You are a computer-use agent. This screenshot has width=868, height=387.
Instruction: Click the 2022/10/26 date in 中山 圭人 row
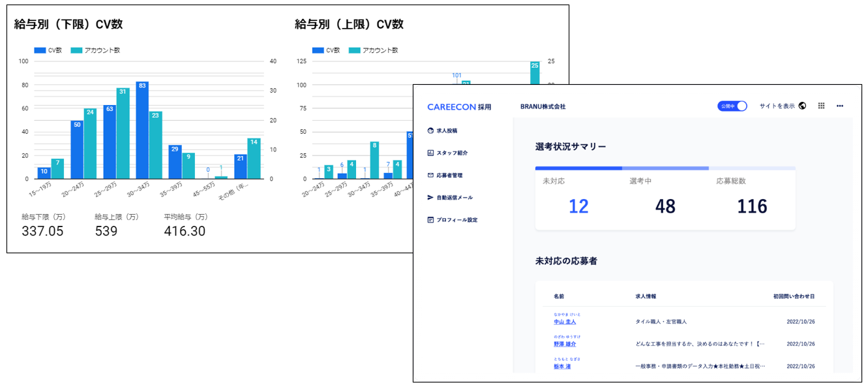pyautogui.click(x=801, y=322)
